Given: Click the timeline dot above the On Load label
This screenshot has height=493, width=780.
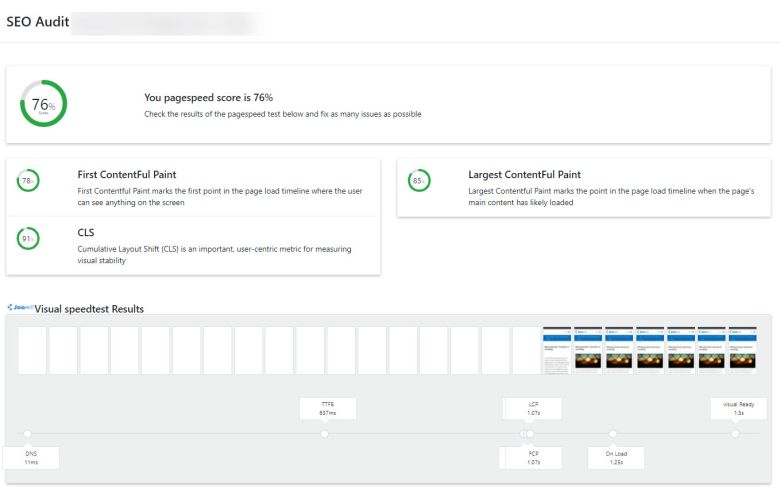Looking at the screenshot, I should pyautogui.click(x=612, y=434).
